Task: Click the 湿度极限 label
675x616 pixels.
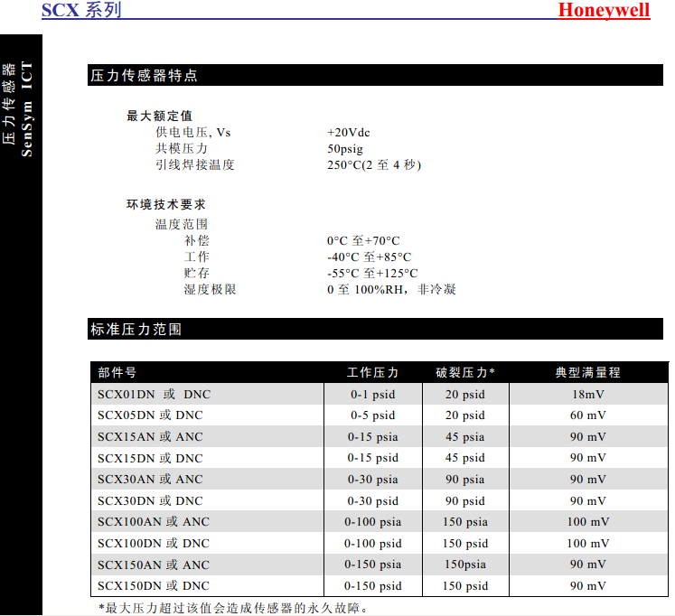Action: pyautogui.click(x=210, y=289)
